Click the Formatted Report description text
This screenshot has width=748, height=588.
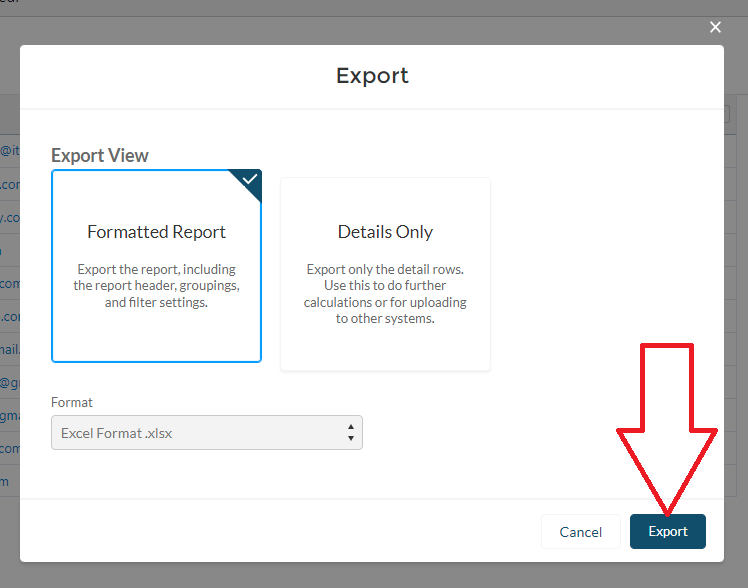click(156, 286)
